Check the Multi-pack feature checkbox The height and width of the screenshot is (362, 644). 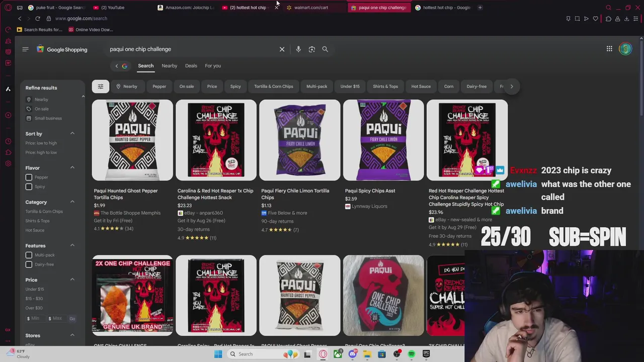pos(29,255)
